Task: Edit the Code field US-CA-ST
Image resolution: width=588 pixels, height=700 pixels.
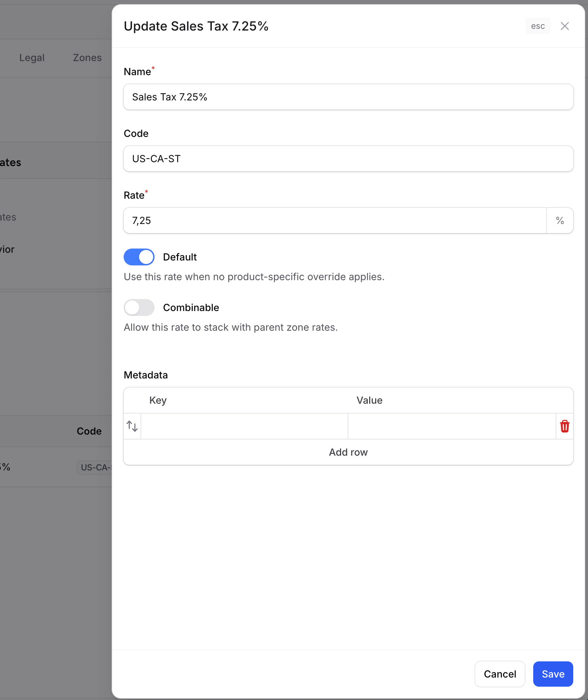Action: (348, 159)
